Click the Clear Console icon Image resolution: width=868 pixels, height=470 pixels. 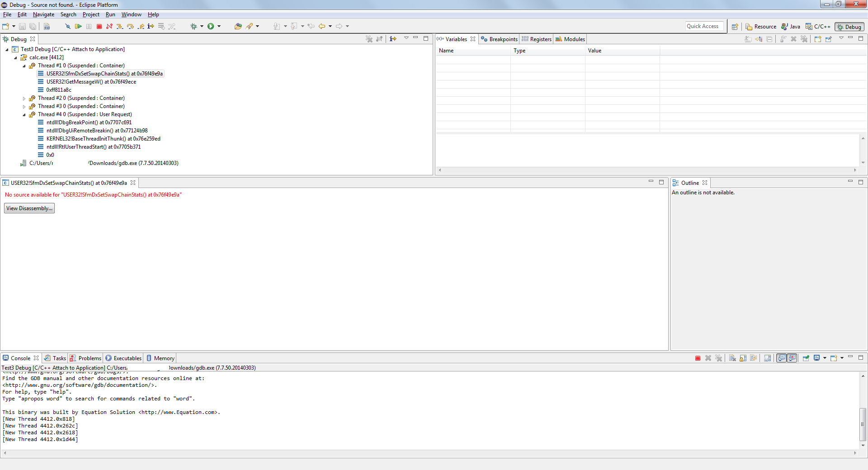[x=732, y=358]
